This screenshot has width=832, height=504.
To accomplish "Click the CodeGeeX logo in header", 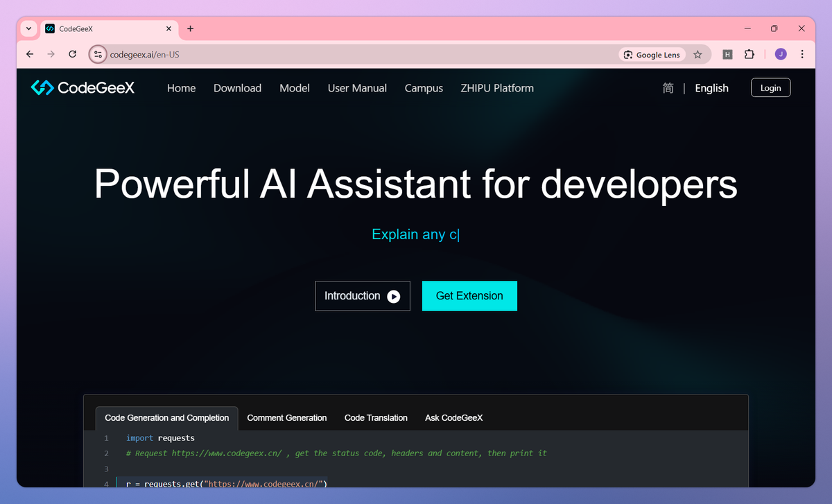I will point(83,88).
